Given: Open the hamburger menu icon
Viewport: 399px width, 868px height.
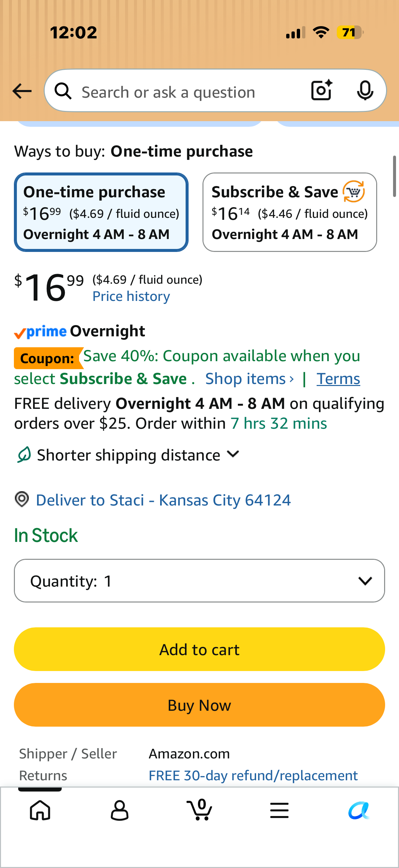Looking at the screenshot, I should [x=279, y=810].
